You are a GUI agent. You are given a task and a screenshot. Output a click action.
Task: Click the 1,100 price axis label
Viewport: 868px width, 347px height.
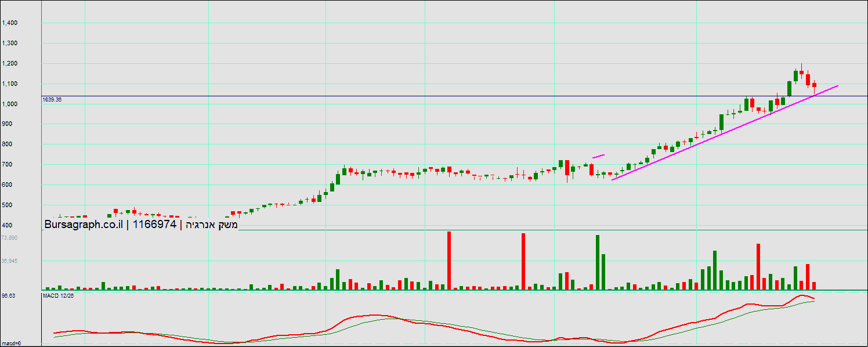click(x=10, y=84)
